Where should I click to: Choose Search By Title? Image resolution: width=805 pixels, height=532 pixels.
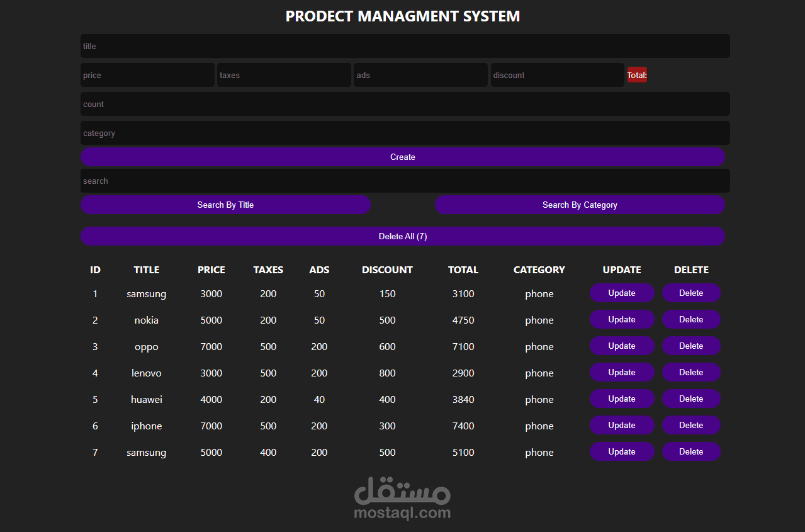(x=225, y=205)
